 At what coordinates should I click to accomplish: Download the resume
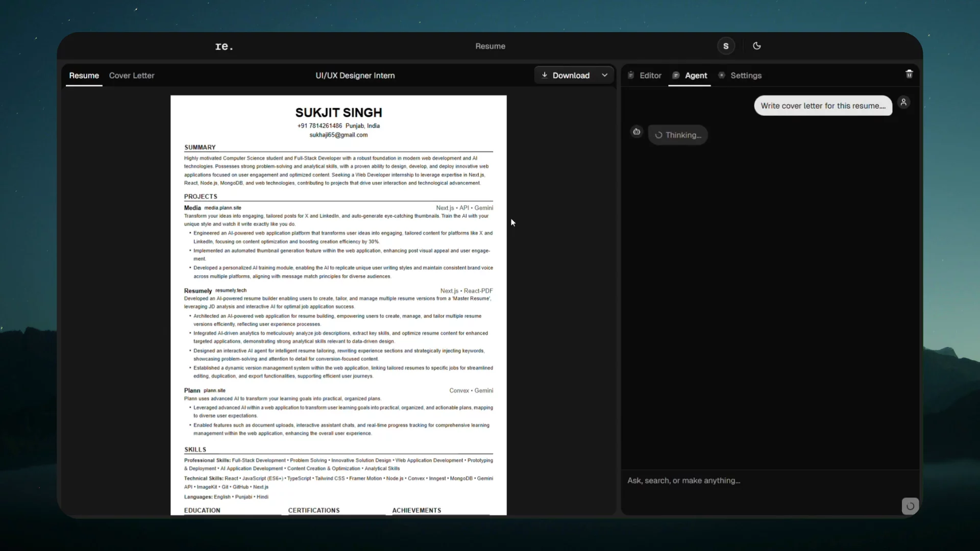tap(566, 75)
